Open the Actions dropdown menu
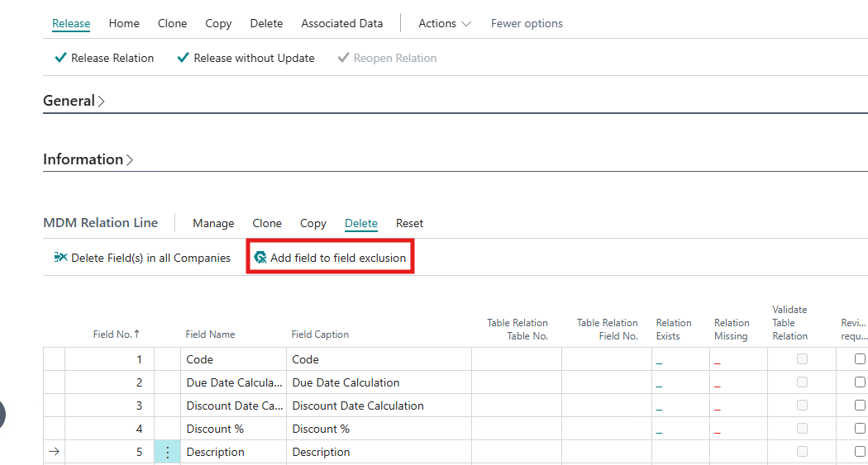 (x=445, y=23)
